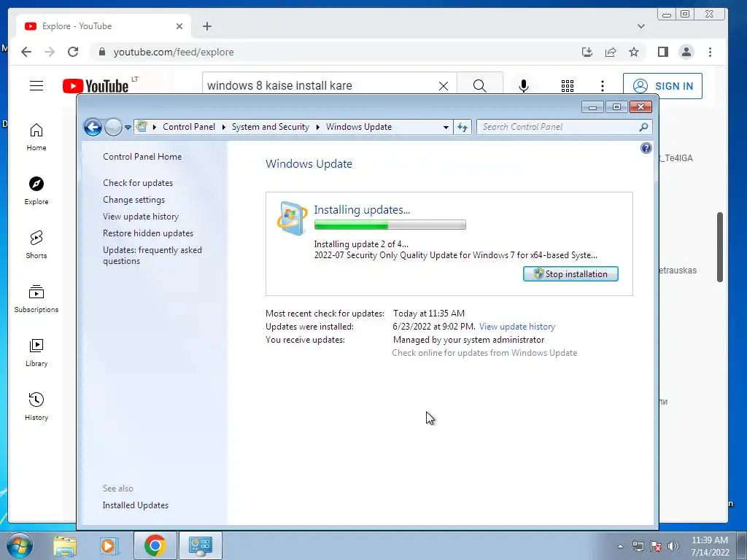Screen dimensions: 747x560
Task: Click the volume speaker tray icon
Action: (x=673, y=546)
